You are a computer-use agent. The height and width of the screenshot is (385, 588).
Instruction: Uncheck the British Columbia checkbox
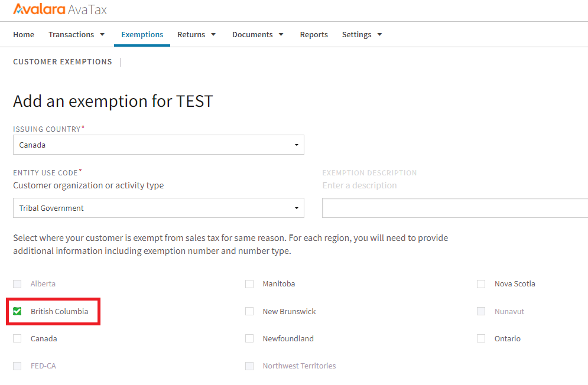click(x=17, y=311)
